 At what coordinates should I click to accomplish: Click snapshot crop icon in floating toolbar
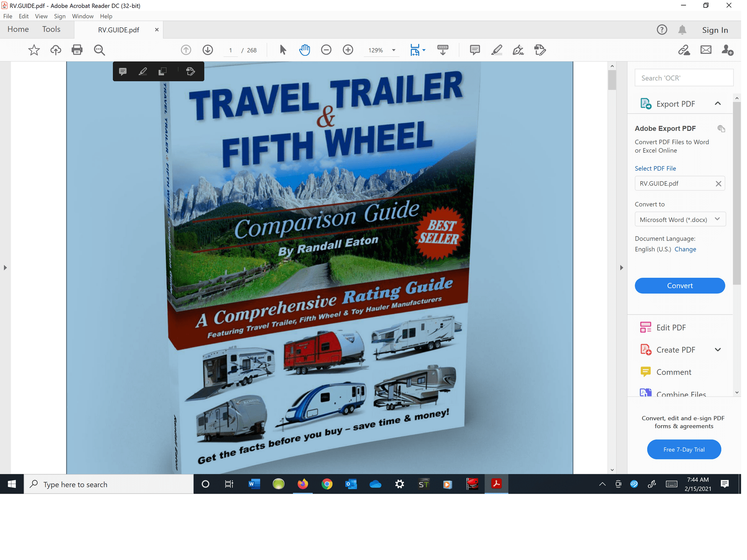[x=162, y=72]
